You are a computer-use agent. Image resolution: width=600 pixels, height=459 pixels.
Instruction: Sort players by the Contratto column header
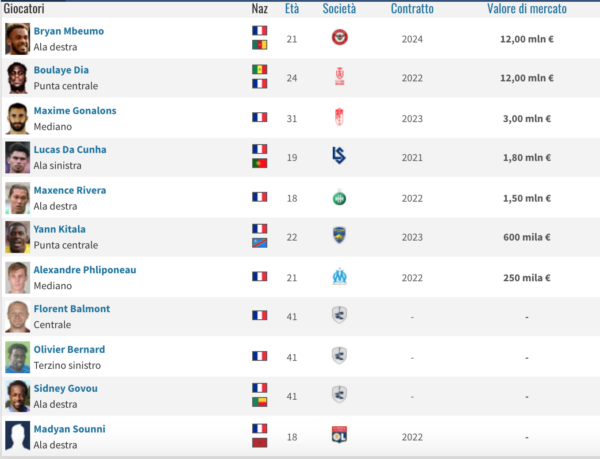tap(412, 9)
